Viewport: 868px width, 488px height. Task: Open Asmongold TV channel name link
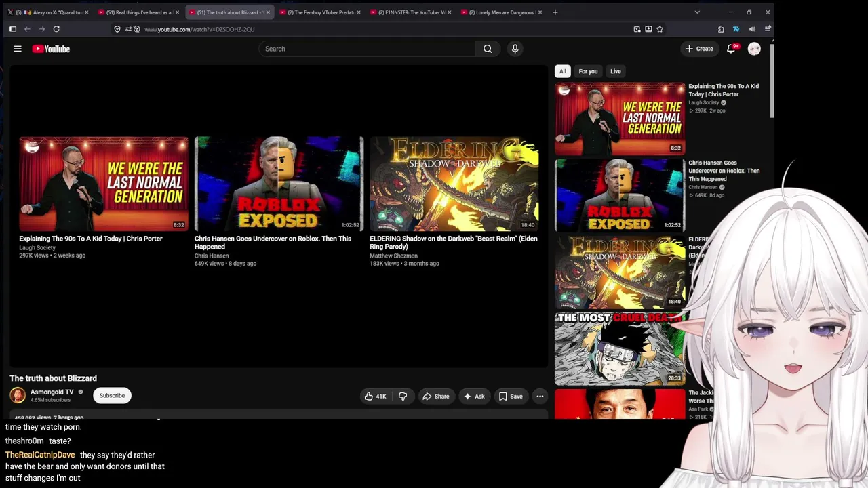[x=52, y=392]
